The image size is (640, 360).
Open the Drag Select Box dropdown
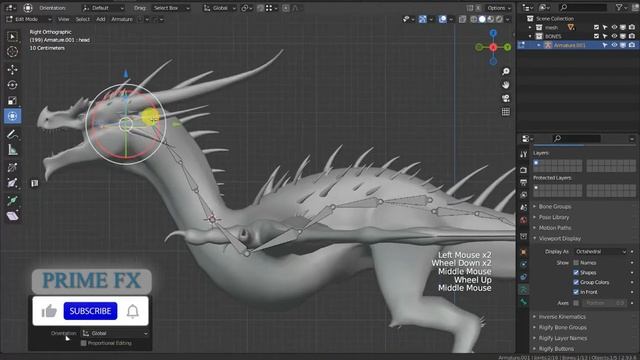tap(171, 8)
